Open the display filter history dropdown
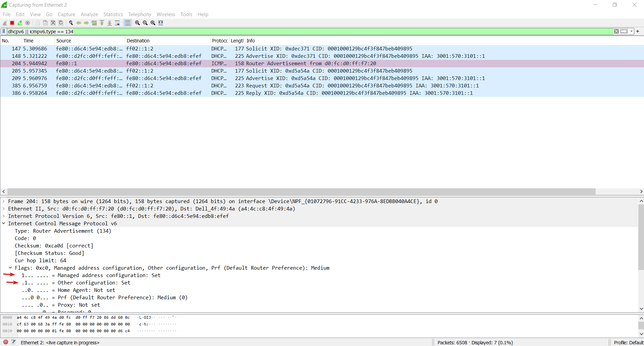Screen dimensions: 644x346 click(632, 31)
